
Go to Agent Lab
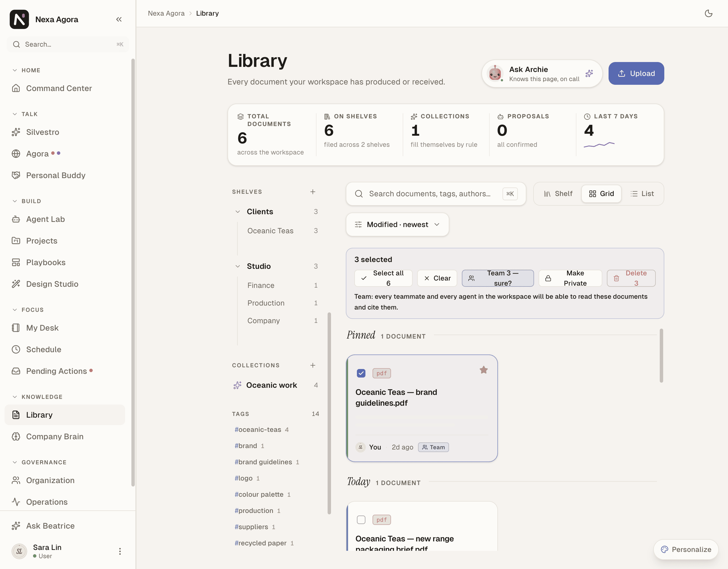pos(65,219)
